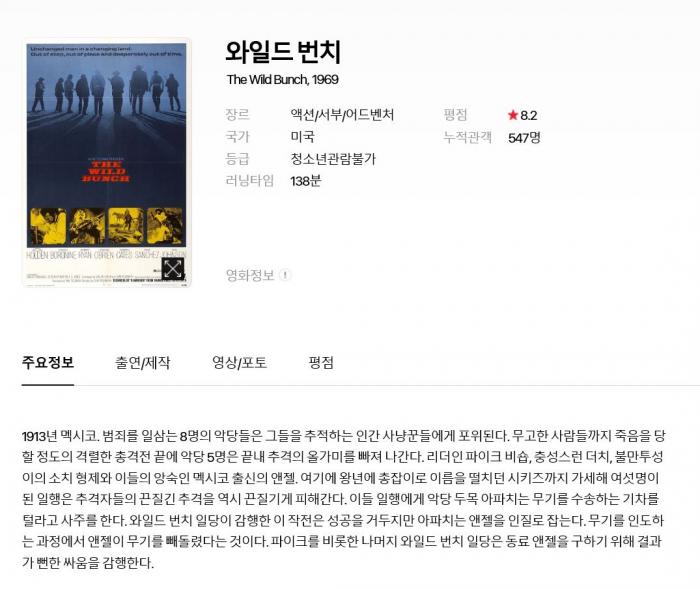Viewport: 700px width, 589px height.
Task: Click the 547명 cumulative audience count
Action: click(524, 138)
